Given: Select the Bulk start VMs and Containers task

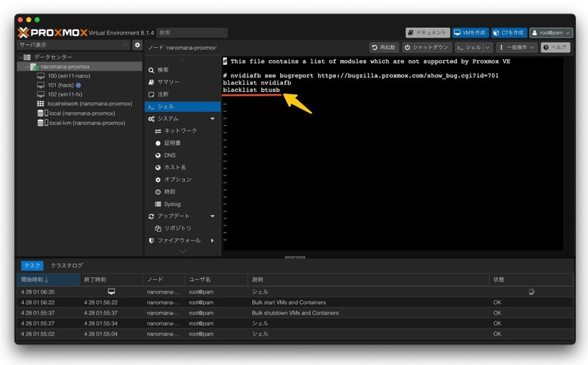Looking at the screenshot, I should click(295, 302).
